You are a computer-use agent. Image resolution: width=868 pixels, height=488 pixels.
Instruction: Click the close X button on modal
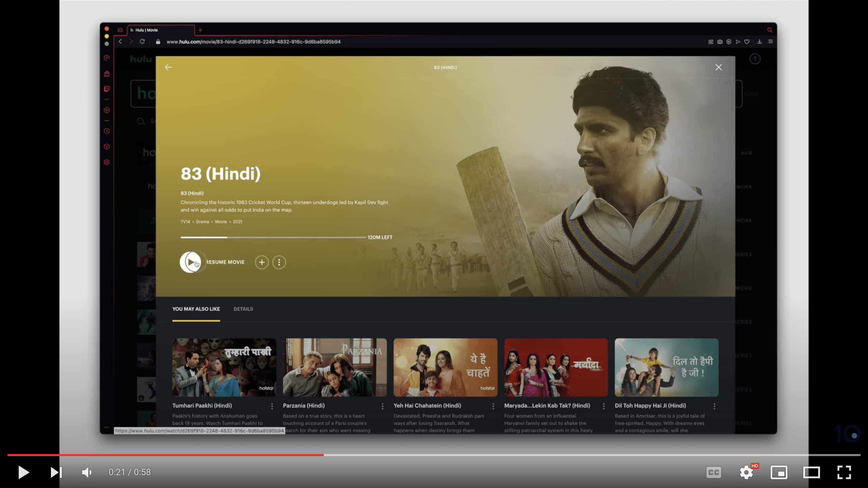[718, 67]
